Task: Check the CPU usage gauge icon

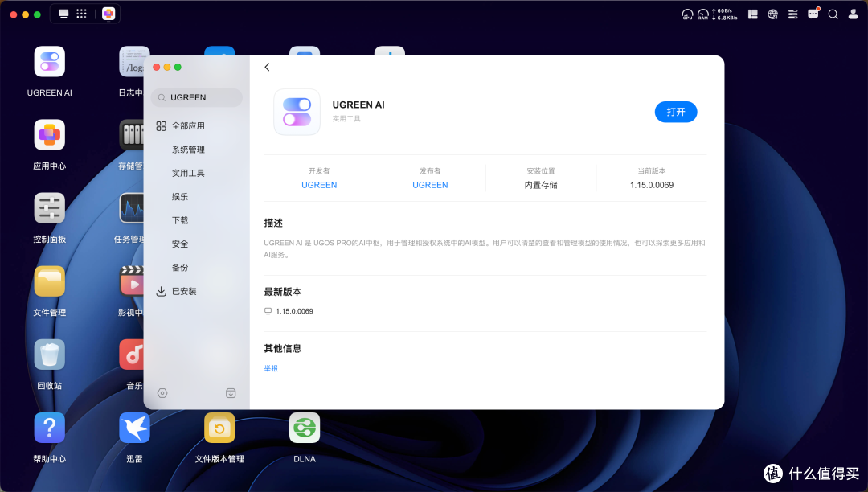Action: pos(687,14)
